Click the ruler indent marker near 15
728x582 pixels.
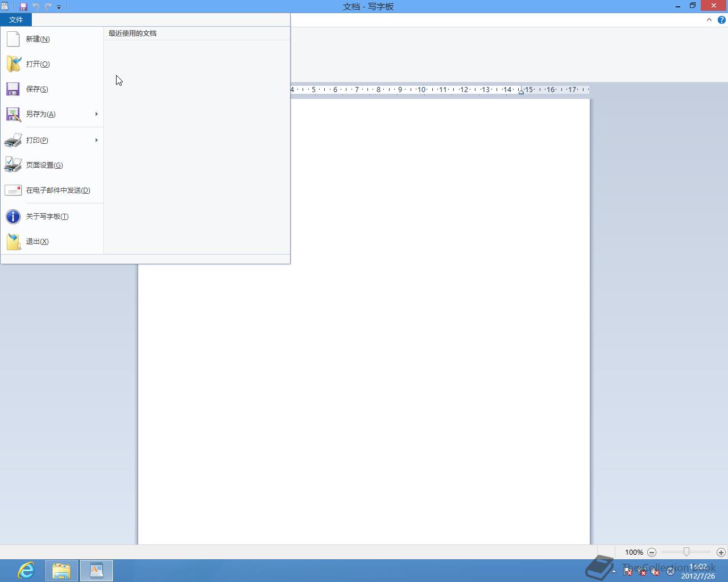coord(521,91)
